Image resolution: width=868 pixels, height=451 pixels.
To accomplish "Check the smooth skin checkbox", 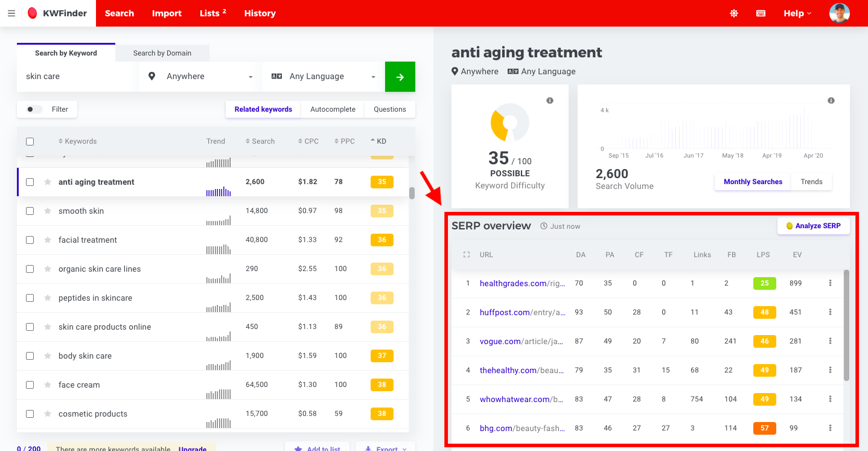I will 30,211.
